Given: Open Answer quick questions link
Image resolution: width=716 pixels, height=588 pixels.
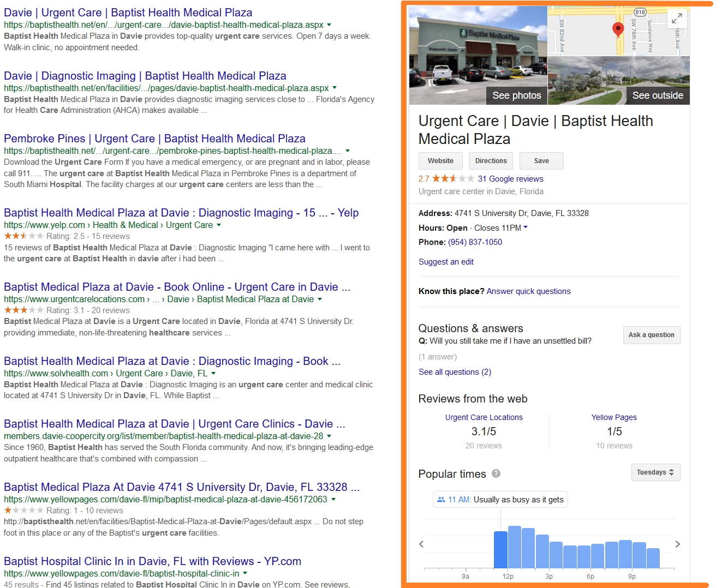Looking at the screenshot, I should (x=528, y=291).
